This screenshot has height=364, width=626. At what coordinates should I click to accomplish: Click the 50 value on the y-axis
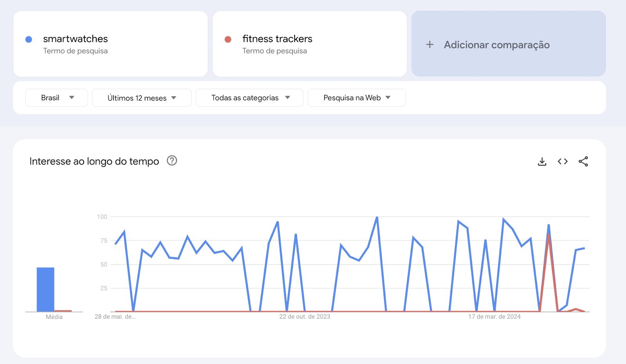tap(104, 265)
